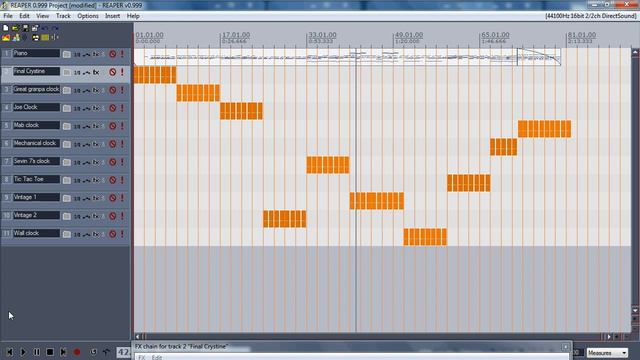The image size is (640, 360).
Task: Open the FX chain for Vintage 2 track
Action: (x=96, y=216)
